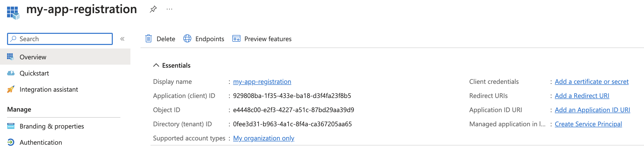The height and width of the screenshot is (149, 644).
Task: Click the Quickstart cloud icon
Action: 11,73
